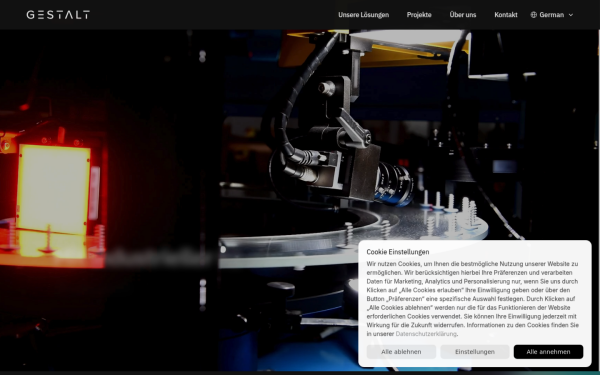The image size is (600, 375).
Task: Expand the German language dropdown
Action: pos(552,15)
